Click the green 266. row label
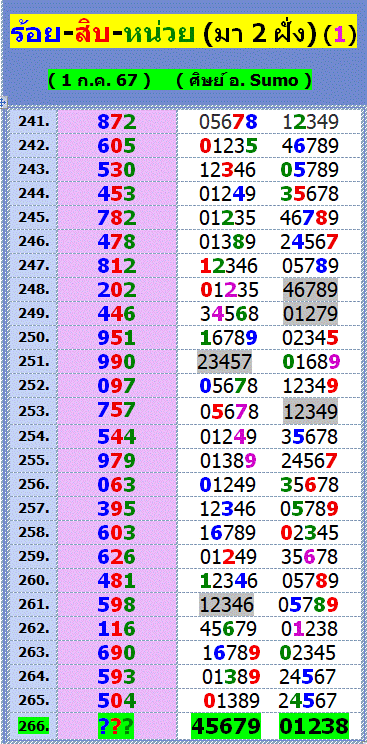Viewport: 367px width, 744px height. [34, 725]
